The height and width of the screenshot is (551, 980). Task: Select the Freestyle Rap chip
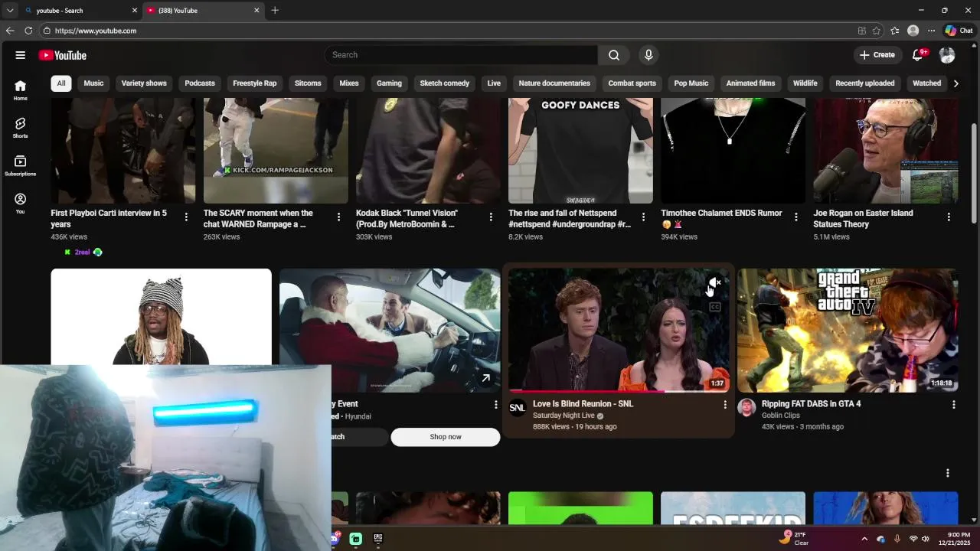255,83
